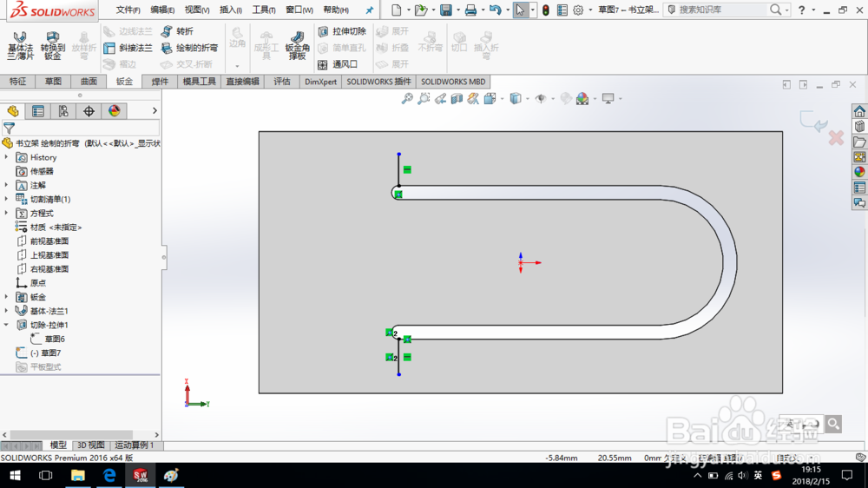Choose the Sketched Bend tool (绘制的折弯)
Viewport: 868px width, 488px height.
(189, 48)
